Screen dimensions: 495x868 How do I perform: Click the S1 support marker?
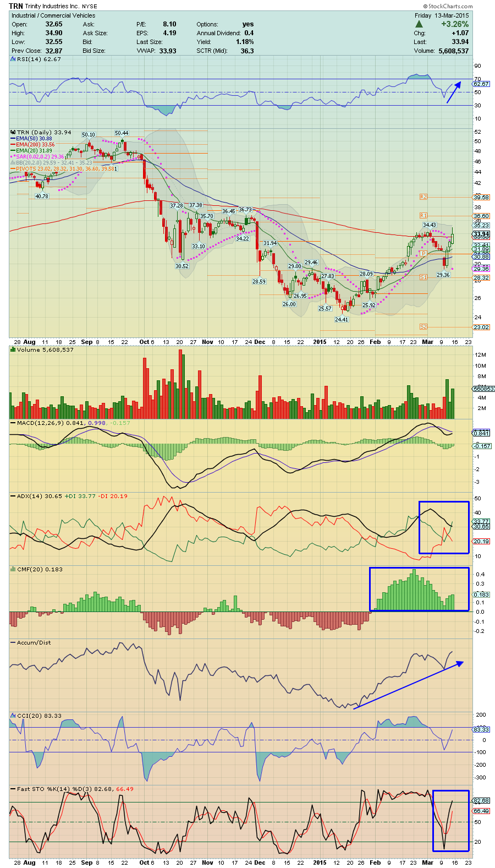pos(423,277)
